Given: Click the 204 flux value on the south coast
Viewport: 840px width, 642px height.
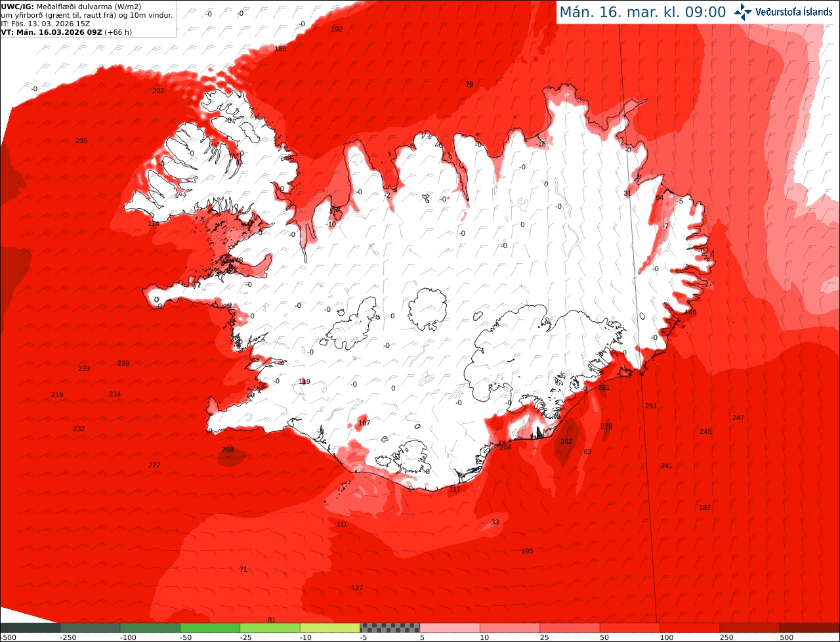Looking at the screenshot, I should 505,447.
